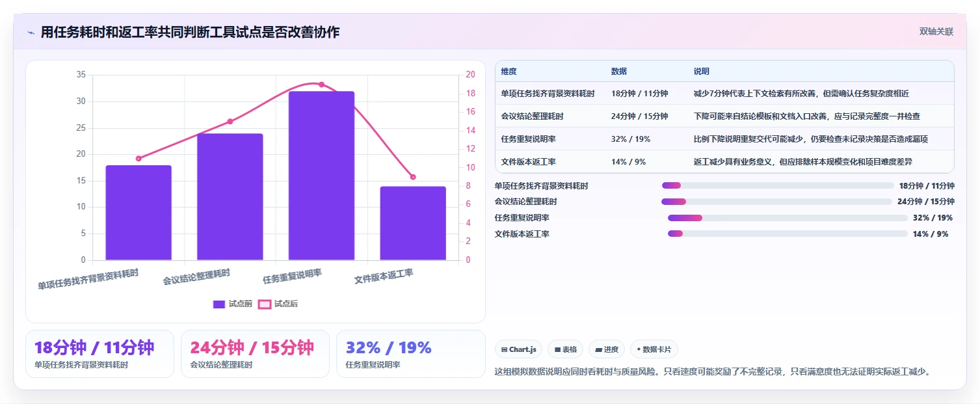Click the summary sentence starting 这组模拟数据

[713, 372]
